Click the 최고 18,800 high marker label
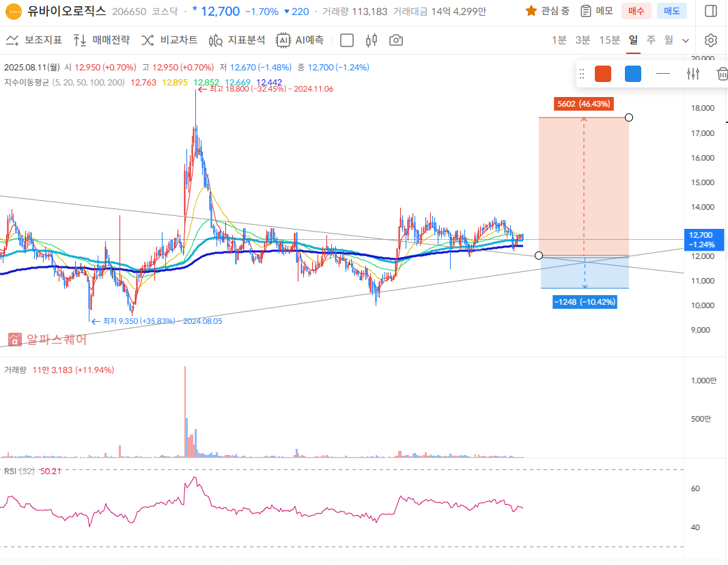Image resolution: width=728 pixels, height=565 pixels. coord(266,89)
